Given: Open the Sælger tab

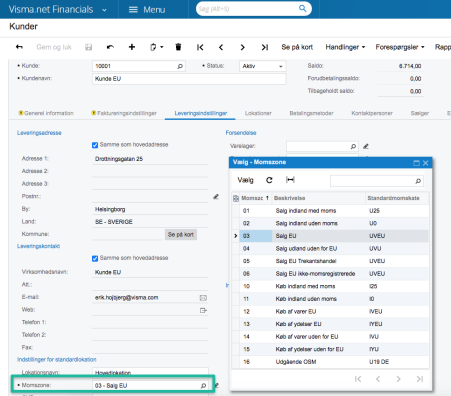Looking at the screenshot, I should [x=420, y=113].
